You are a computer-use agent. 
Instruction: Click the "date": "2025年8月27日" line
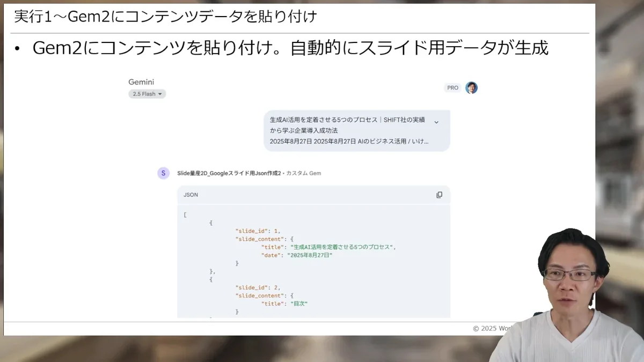tap(297, 255)
